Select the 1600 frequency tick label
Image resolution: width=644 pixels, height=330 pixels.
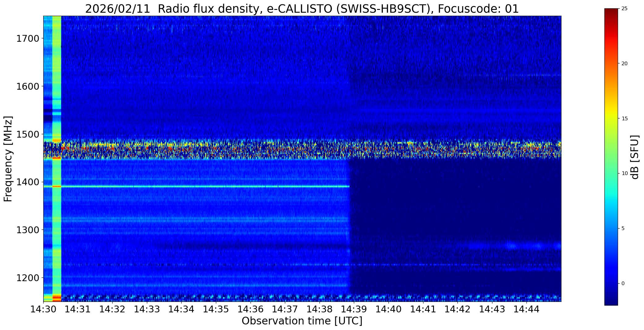(28, 86)
